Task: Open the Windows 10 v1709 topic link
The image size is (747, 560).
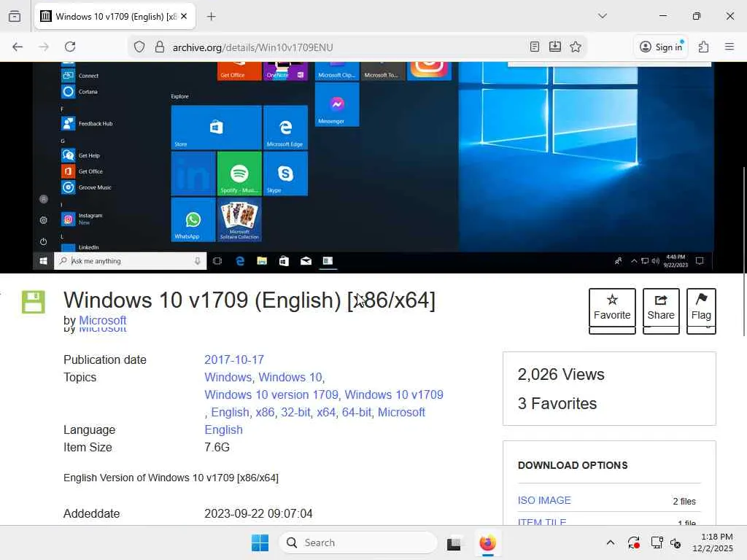Action: tap(394, 394)
